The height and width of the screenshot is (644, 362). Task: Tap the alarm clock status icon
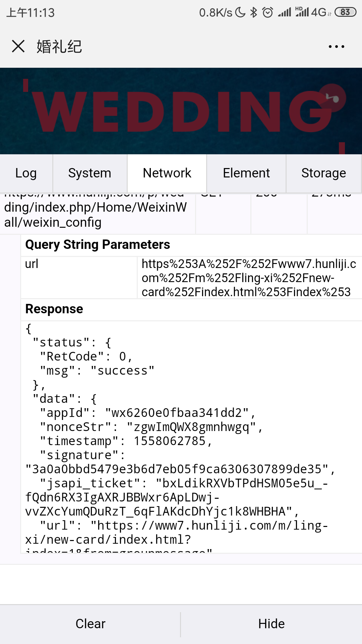[267, 12]
